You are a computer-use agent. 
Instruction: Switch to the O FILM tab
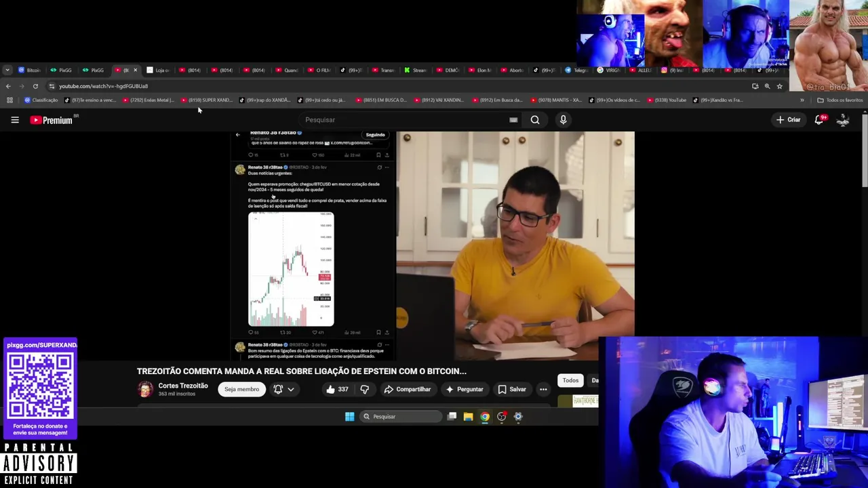[319, 70]
